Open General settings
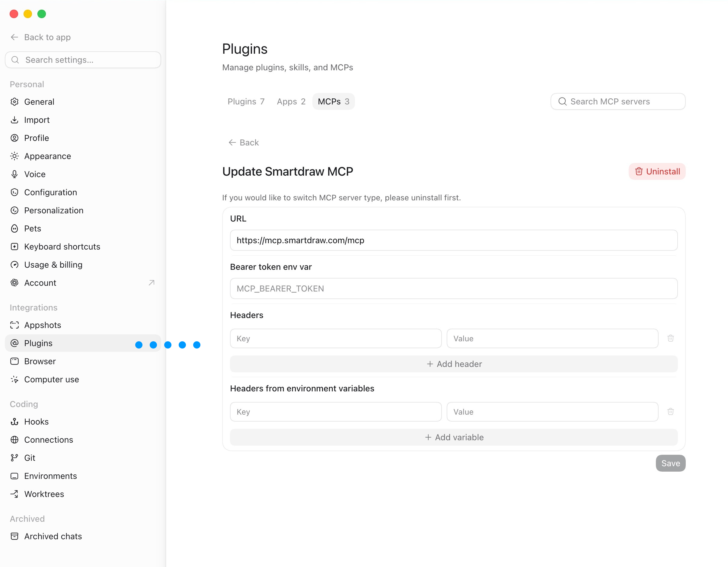The image size is (728, 567). click(x=83, y=102)
